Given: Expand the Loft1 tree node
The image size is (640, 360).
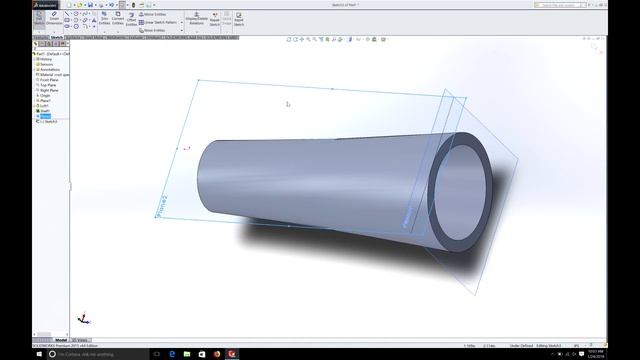Looking at the screenshot, I should (34, 106).
